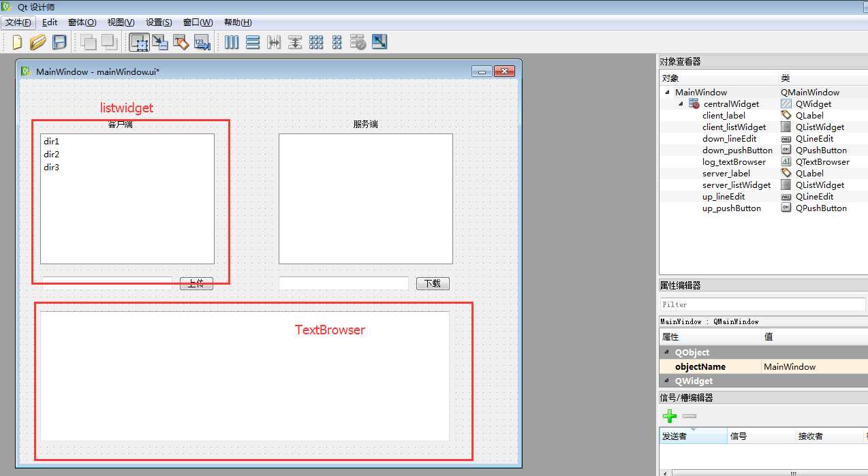Open the 视图(V) menu

click(121, 22)
